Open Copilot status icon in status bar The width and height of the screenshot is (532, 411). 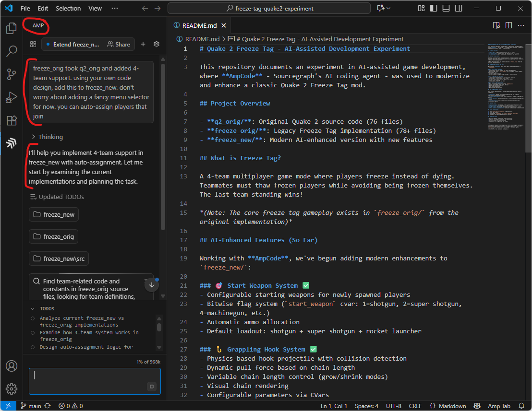pos(477,406)
